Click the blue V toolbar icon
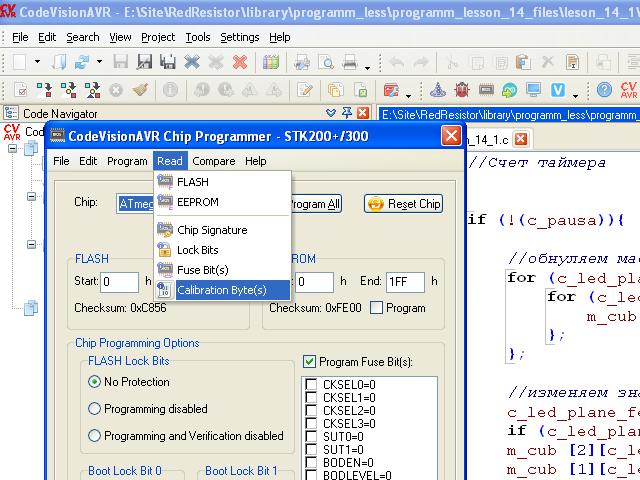The width and height of the screenshot is (640, 480). pyautogui.click(x=558, y=89)
